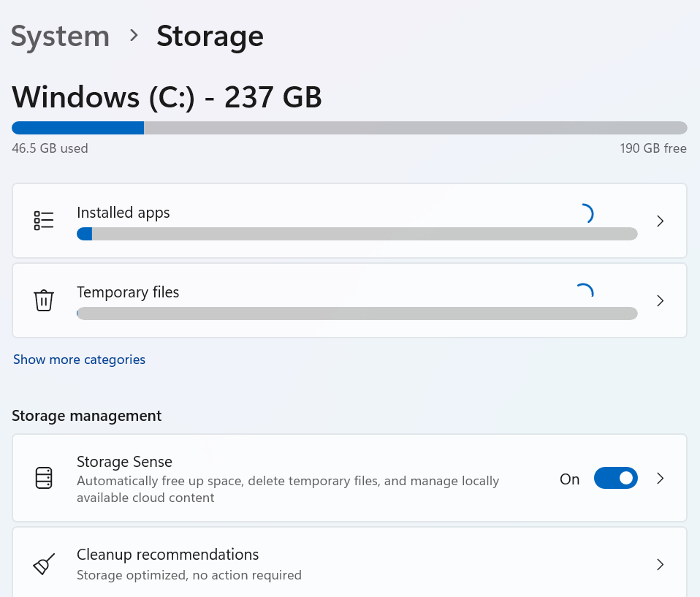Open the Cleanup recommendations title text

pyautogui.click(x=167, y=555)
